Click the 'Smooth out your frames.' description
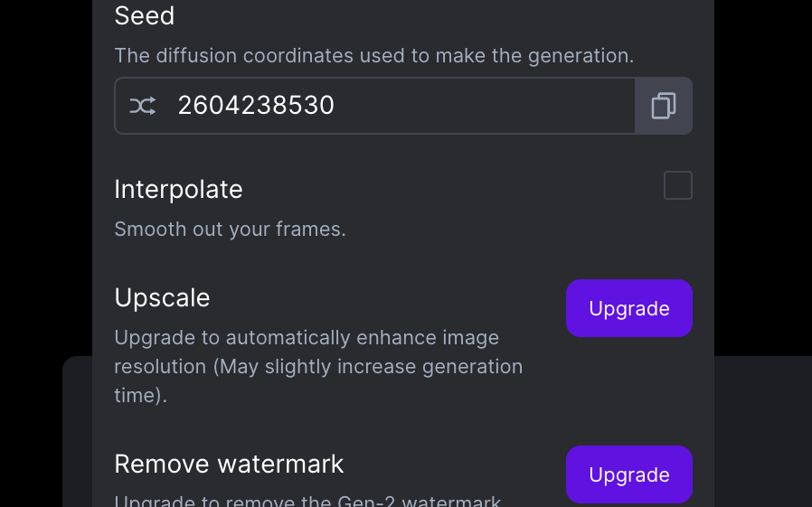Screen dimensions: 812x507 click(230, 230)
